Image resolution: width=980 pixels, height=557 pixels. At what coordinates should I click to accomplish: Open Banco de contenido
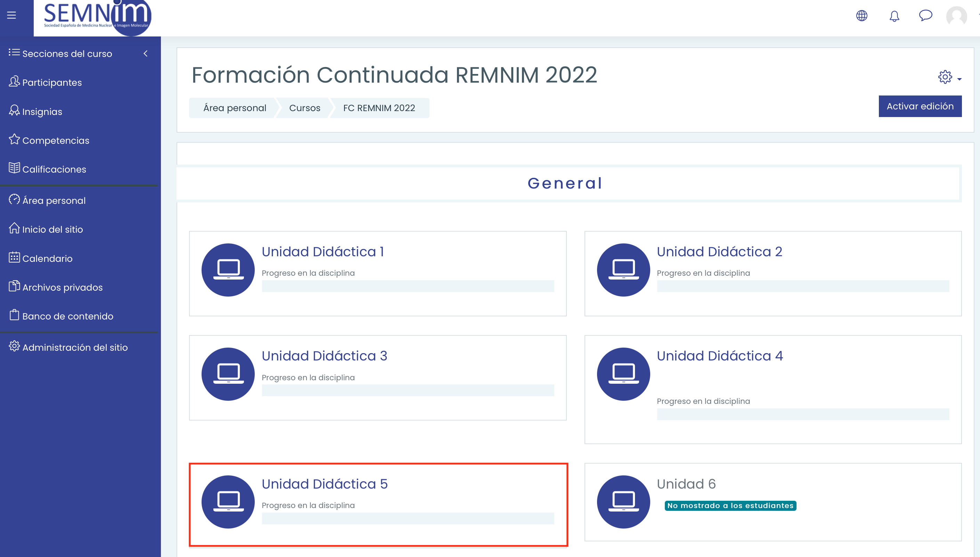68,316
